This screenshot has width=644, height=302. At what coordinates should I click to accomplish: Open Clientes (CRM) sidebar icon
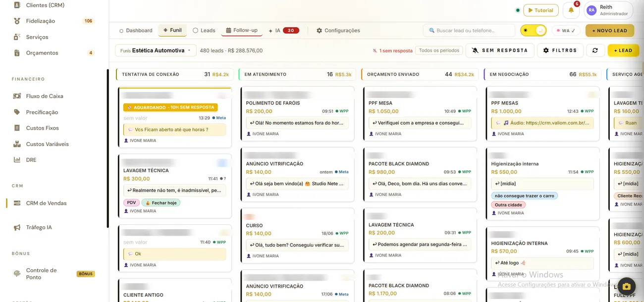pos(17,5)
